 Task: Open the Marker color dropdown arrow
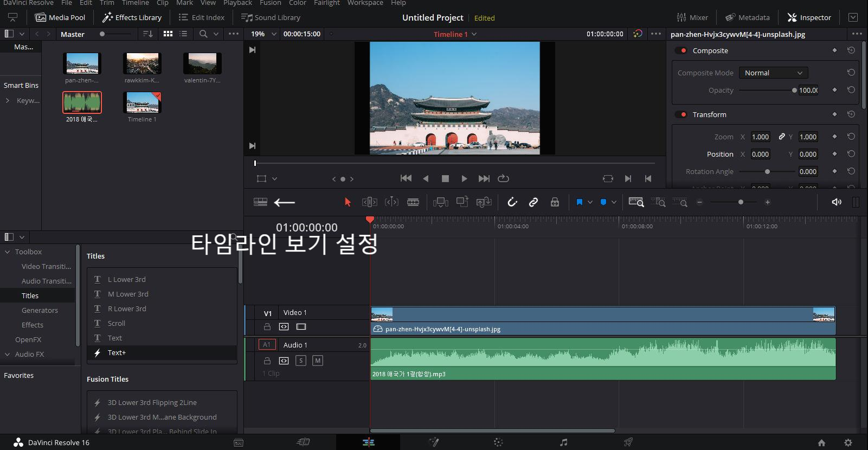click(x=614, y=202)
